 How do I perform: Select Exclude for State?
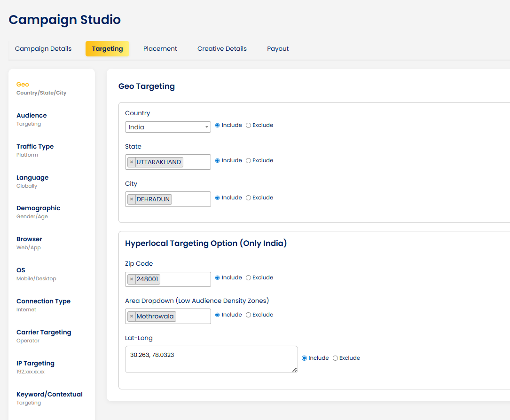tap(248, 161)
